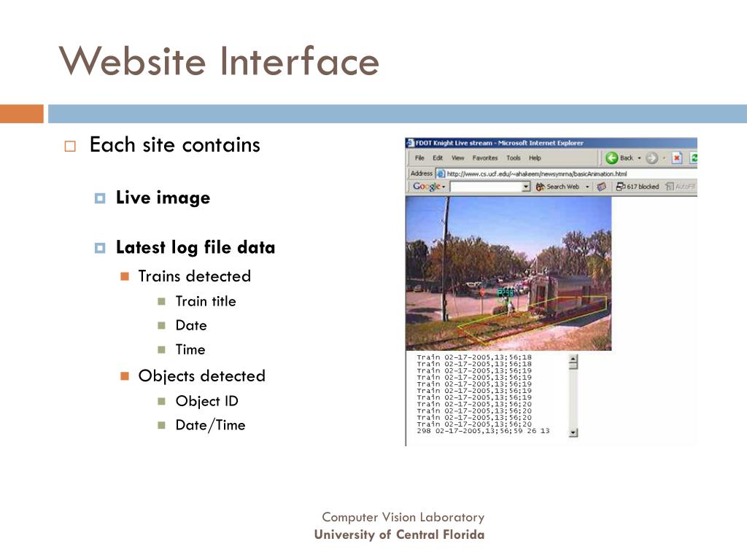Click the green Refresh icon
Viewport: 747px width, 560px height.
coord(694,158)
